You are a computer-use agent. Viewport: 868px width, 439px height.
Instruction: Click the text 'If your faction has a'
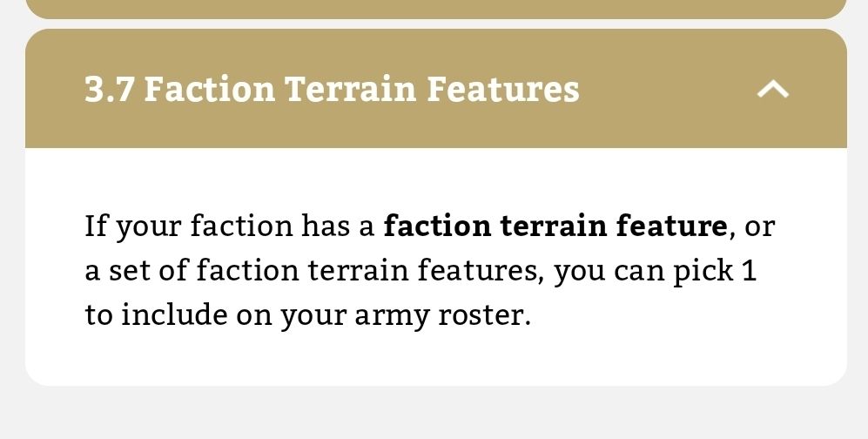[x=230, y=226]
